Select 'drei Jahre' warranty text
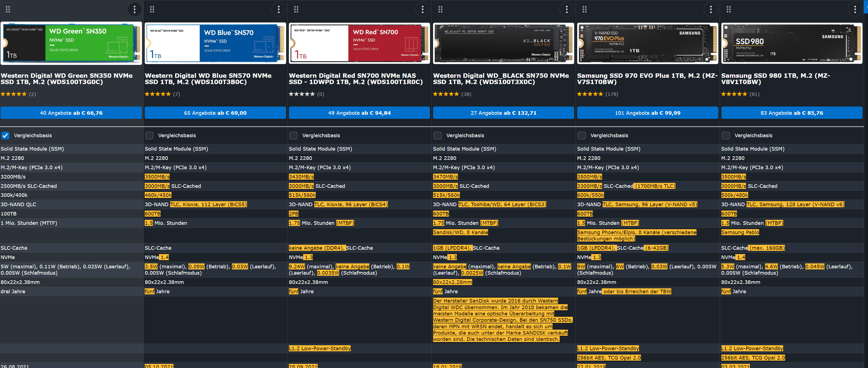 tap(13, 292)
